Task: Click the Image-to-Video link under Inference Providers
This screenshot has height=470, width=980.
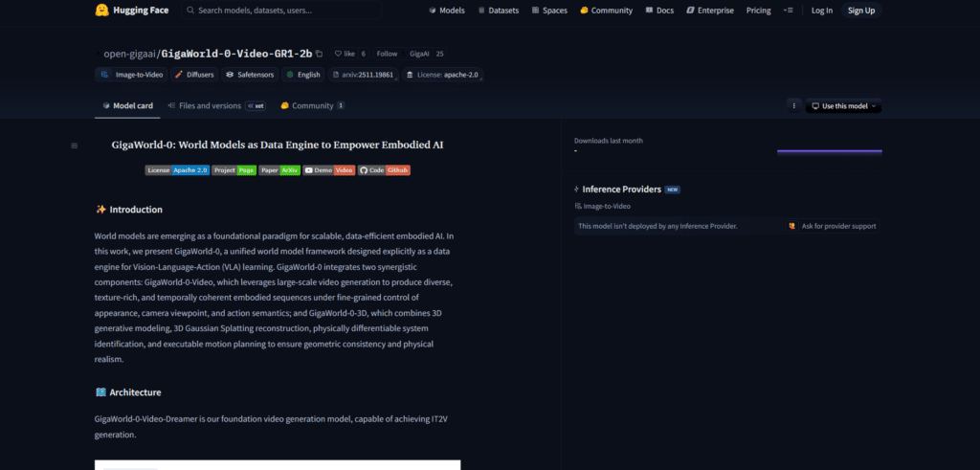Action: click(x=603, y=206)
